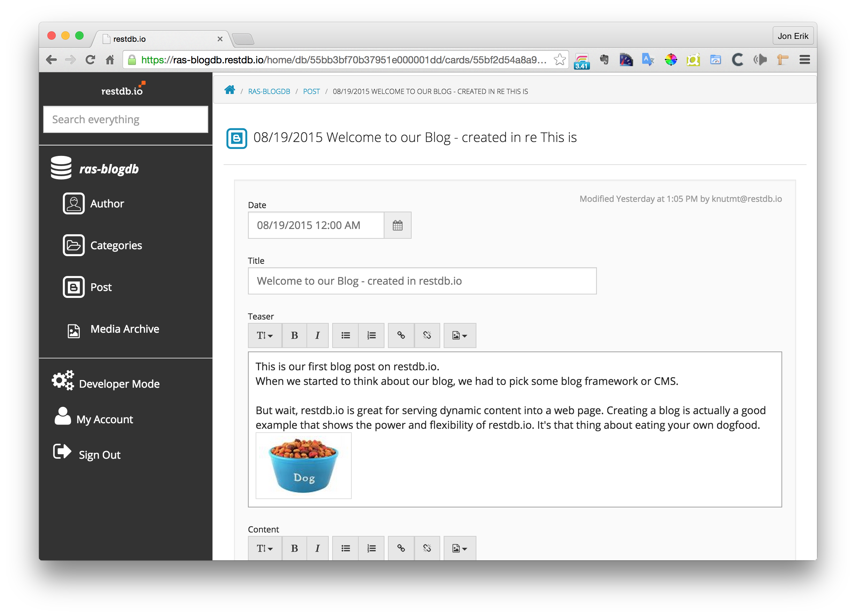The image size is (856, 616).
Task: Remove link in Teaser editor
Action: pyautogui.click(x=427, y=335)
